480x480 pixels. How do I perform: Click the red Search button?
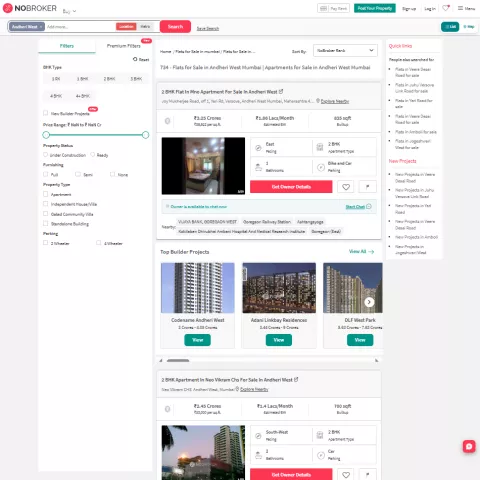tap(175, 27)
